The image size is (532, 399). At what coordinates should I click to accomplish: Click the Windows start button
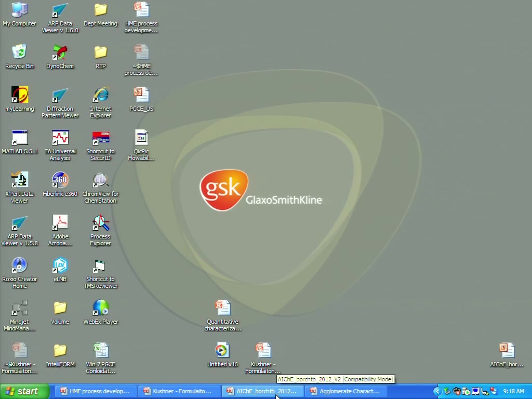pos(24,391)
